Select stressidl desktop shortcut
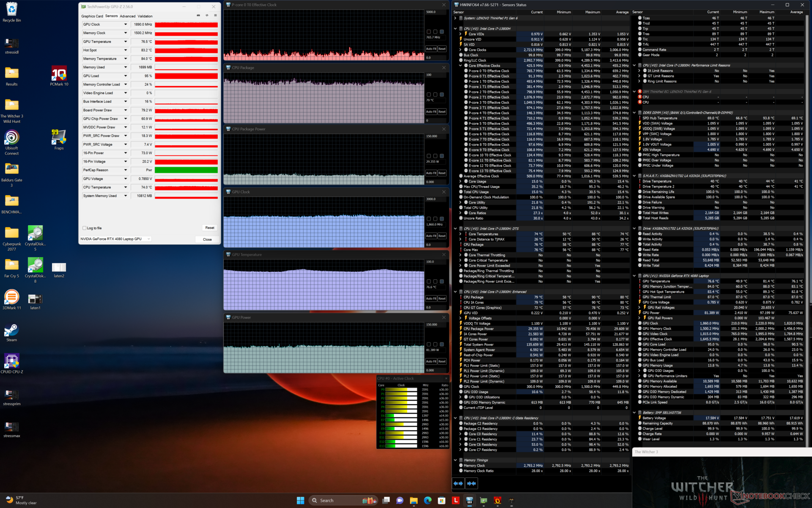812x508 pixels. (12, 46)
